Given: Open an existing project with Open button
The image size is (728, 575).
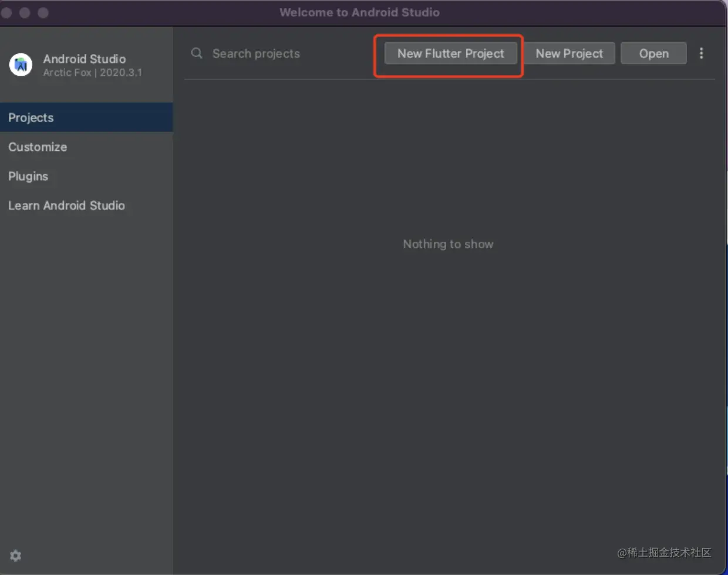Looking at the screenshot, I should click(x=653, y=53).
